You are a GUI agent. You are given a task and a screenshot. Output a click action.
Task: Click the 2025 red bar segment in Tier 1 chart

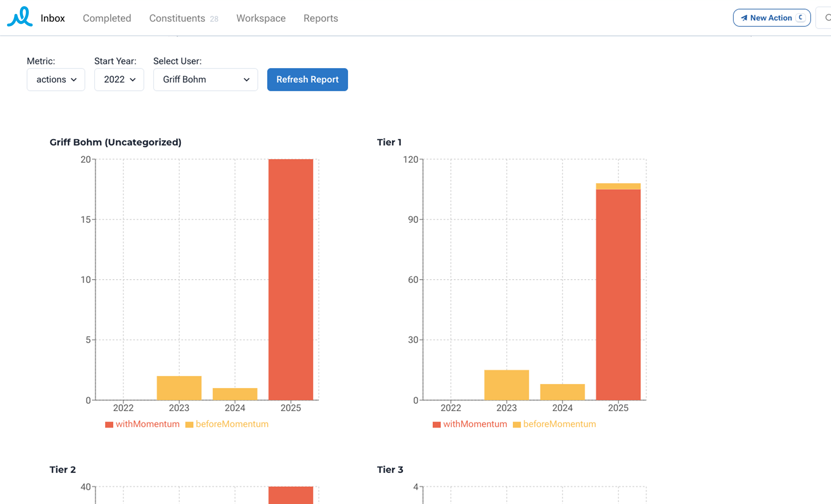(x=618, y=295)
